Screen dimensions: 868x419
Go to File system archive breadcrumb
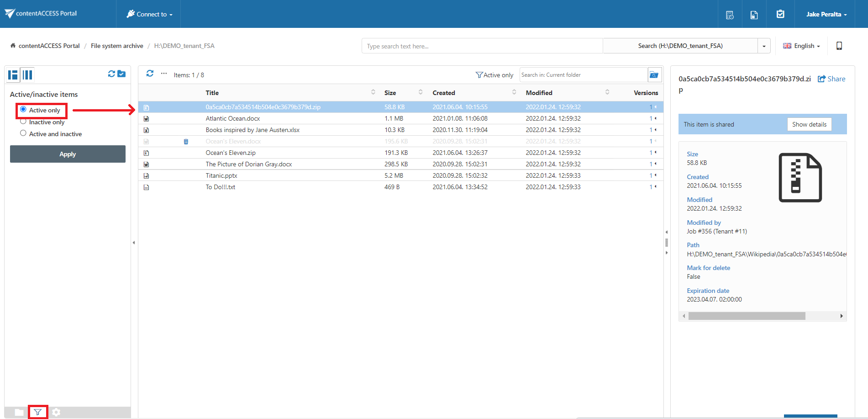coord(117,46)
